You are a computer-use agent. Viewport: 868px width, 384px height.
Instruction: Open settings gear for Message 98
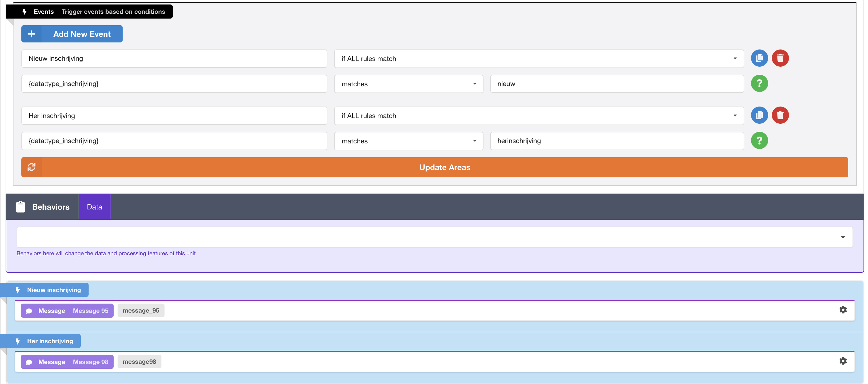(x=843, y=361)
